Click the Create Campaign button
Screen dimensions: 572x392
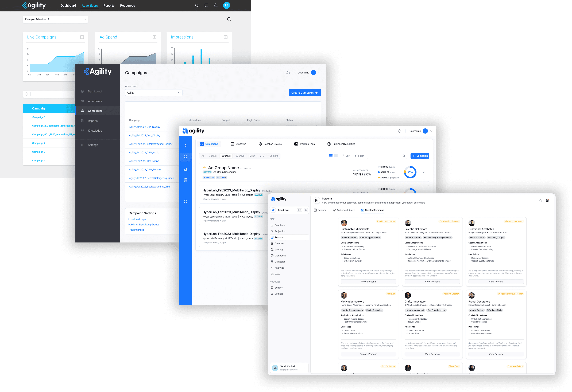tap(305, 93)
